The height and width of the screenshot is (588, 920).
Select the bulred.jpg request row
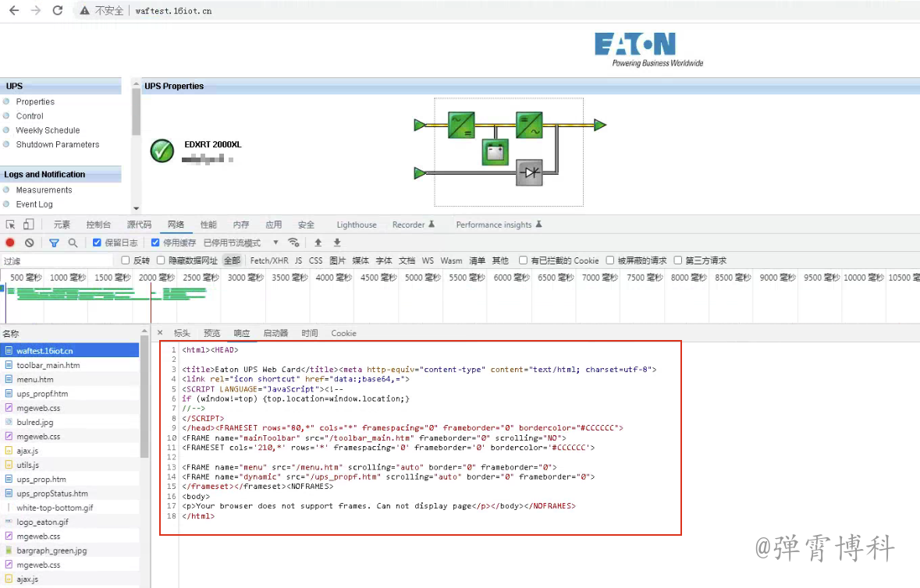[69, 422]
